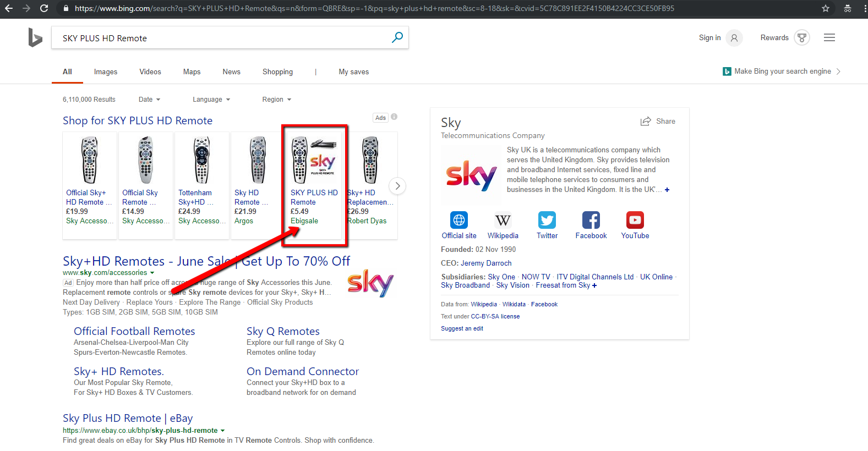Open Sky's Facebook icon link
This screenshot has width=868, height=451.
pos(591,221)
